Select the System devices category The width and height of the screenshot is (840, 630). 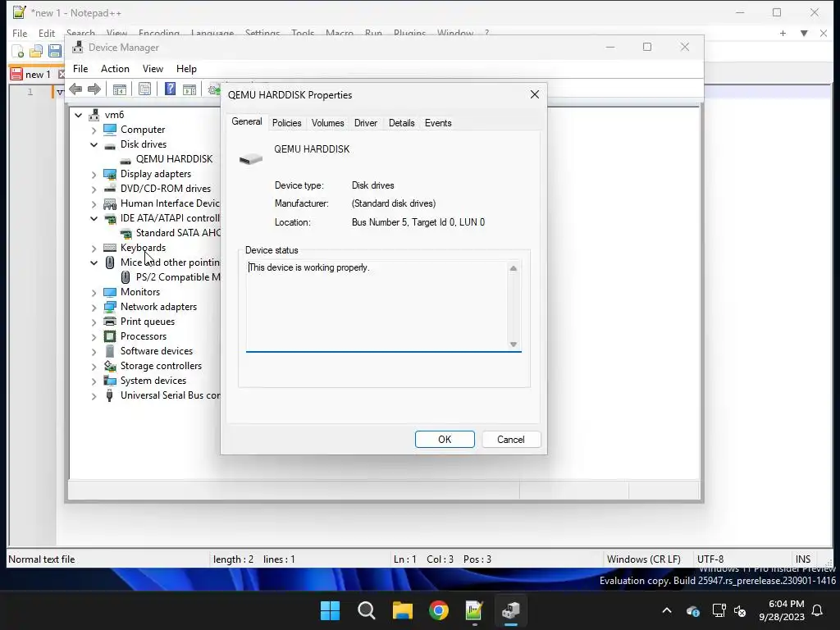tap(153, 381)
